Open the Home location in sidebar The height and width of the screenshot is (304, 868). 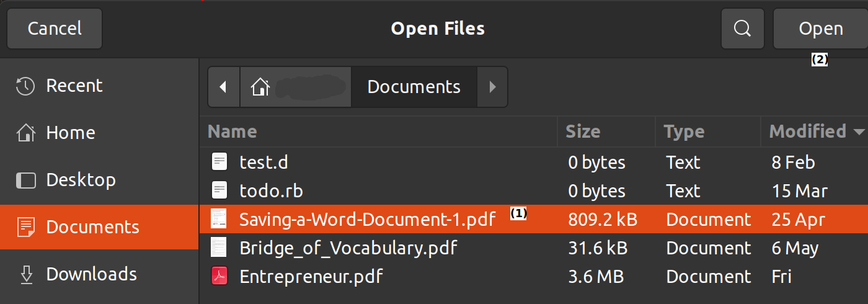tap(69, 133)
